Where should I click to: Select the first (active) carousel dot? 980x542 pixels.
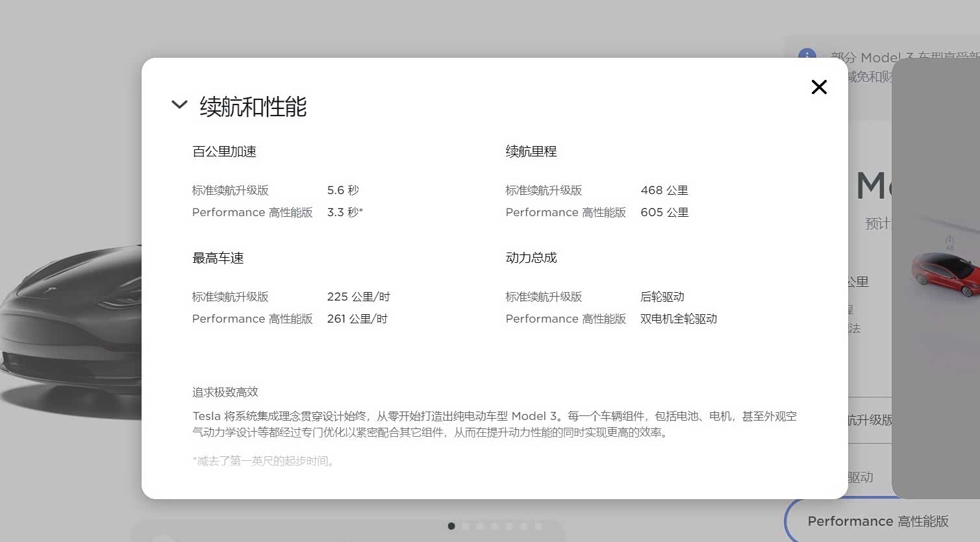pyautogui.click(x=451, y=526)
